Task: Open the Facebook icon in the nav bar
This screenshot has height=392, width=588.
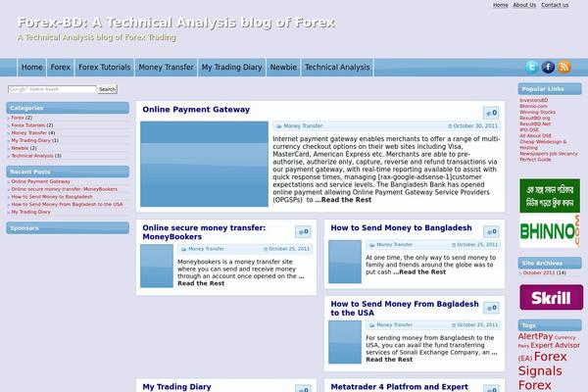Action: tap(548, 68)
